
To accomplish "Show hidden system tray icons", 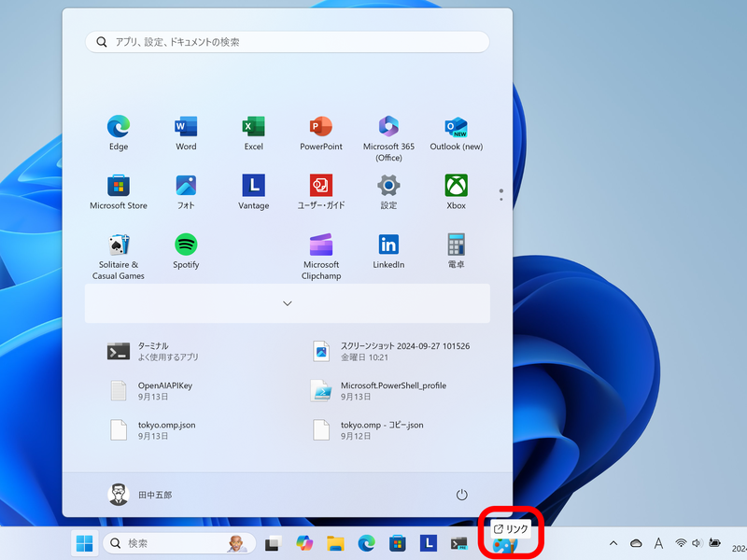I will 613,543.
